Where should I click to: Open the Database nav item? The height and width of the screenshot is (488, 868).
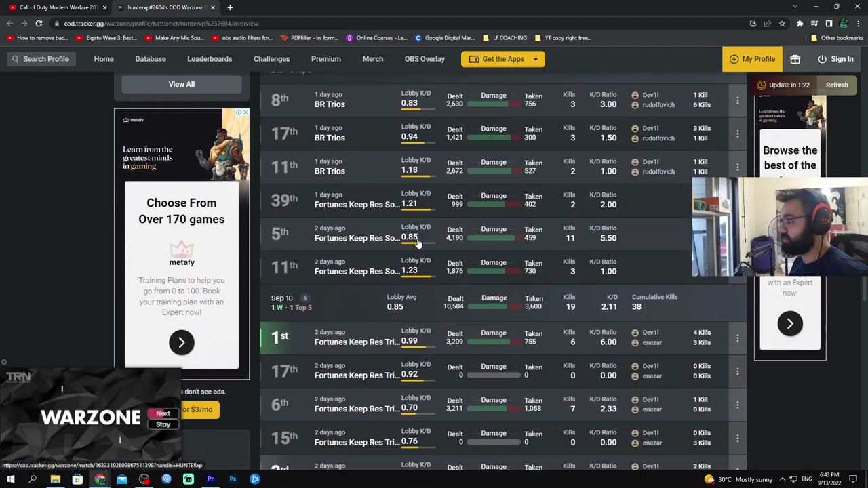(x=151, y=59)
